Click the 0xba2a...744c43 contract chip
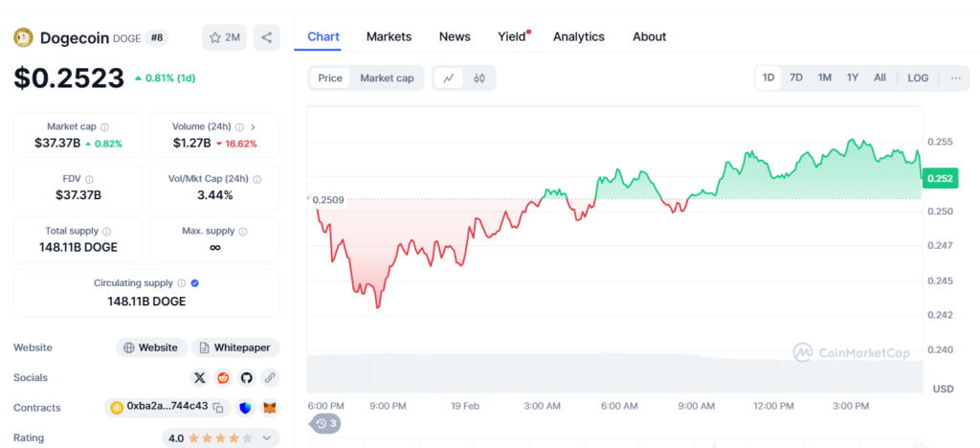980x448 pixels. pyautogui.click(x=167, y=408)
